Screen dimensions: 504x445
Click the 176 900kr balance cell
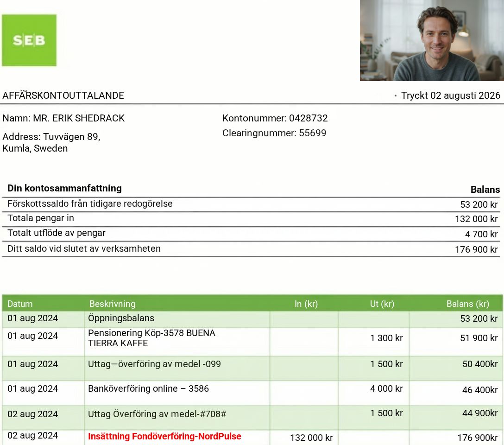477,438
